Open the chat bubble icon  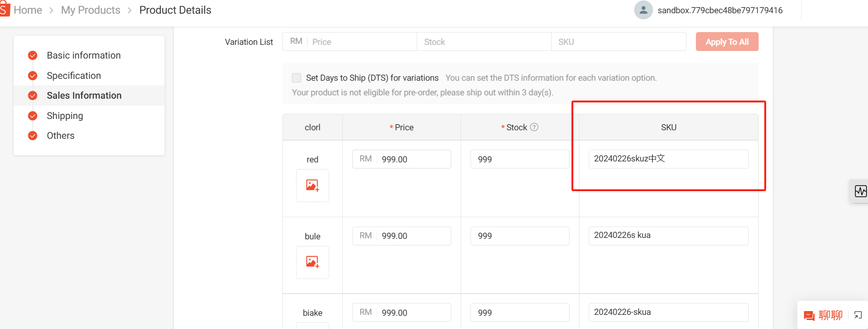[809, 316]
